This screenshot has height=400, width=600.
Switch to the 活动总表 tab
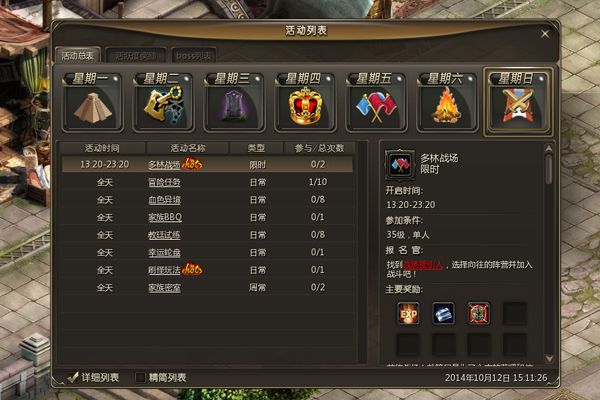click(x=78, y=56)
